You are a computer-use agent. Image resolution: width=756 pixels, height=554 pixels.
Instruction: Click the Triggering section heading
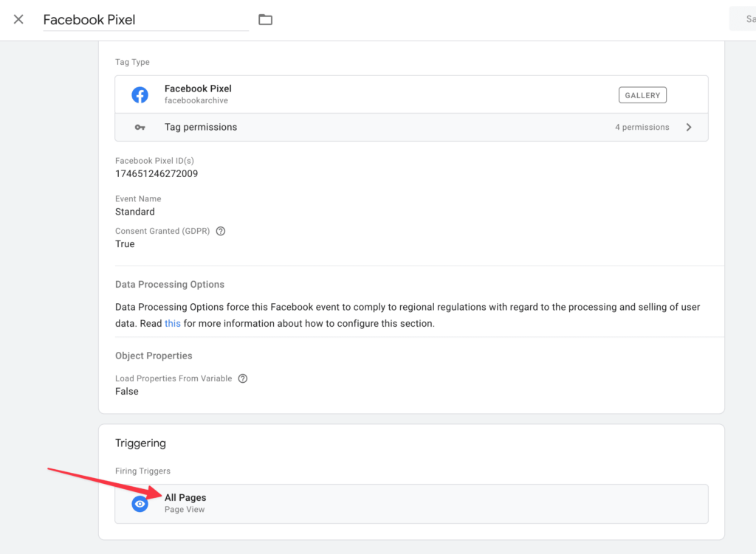[x=140, y=443]
